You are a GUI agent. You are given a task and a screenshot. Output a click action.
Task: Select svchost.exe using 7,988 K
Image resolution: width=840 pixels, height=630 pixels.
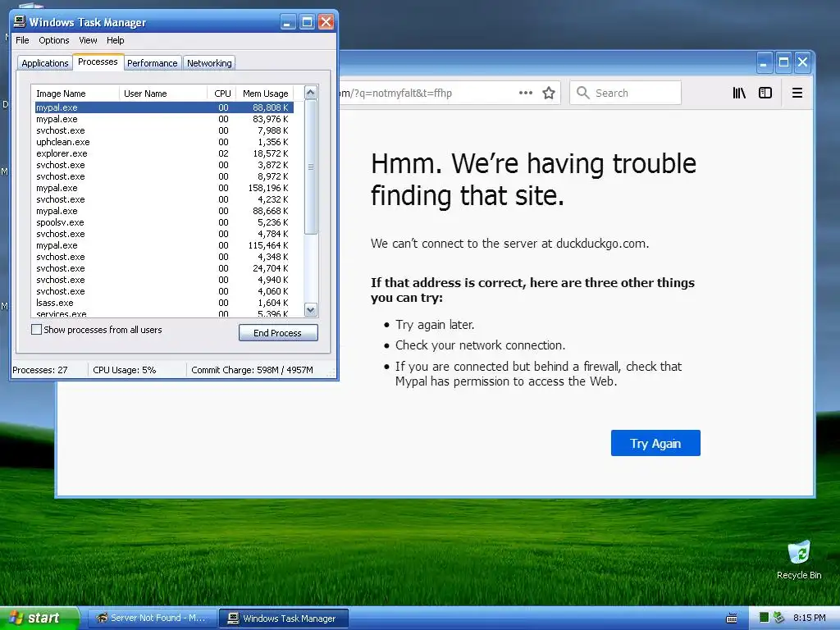[164, 130]
